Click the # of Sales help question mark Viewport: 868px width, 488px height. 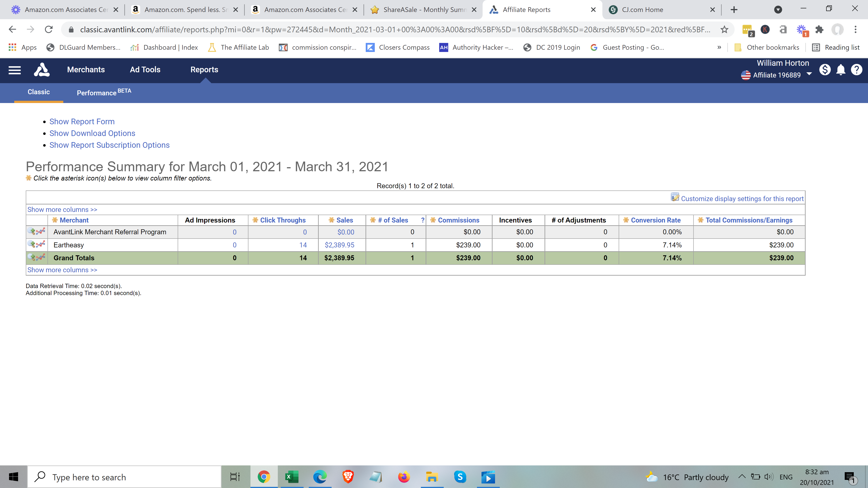click(422, 220)
